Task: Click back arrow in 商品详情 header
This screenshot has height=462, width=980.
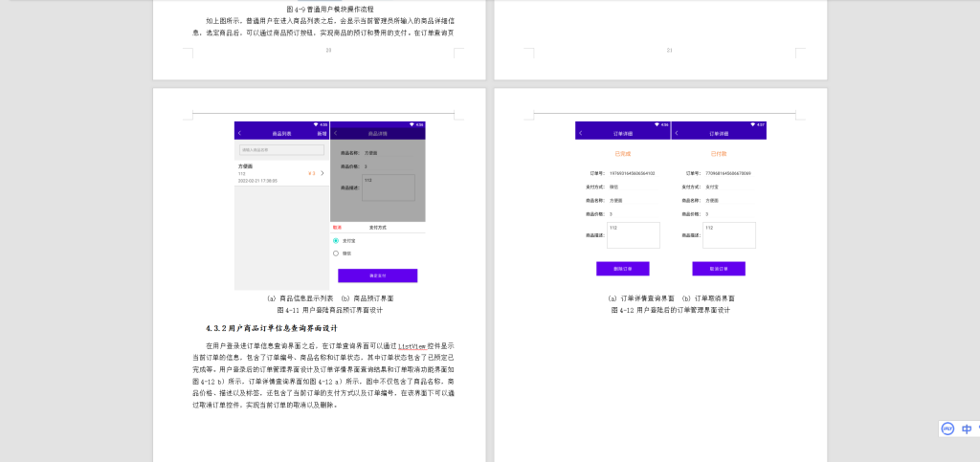Action: coord(336,134)
